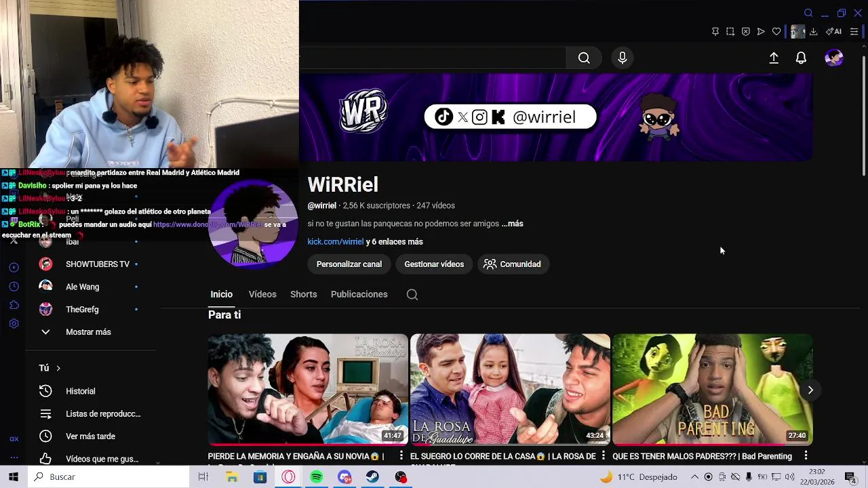
Task: Switch to the Vídeos tab
Action: click(x=262, y=294)
